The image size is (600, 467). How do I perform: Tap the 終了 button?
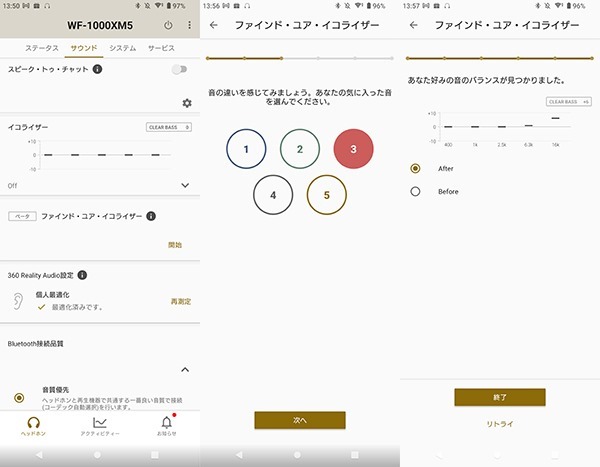500,397
